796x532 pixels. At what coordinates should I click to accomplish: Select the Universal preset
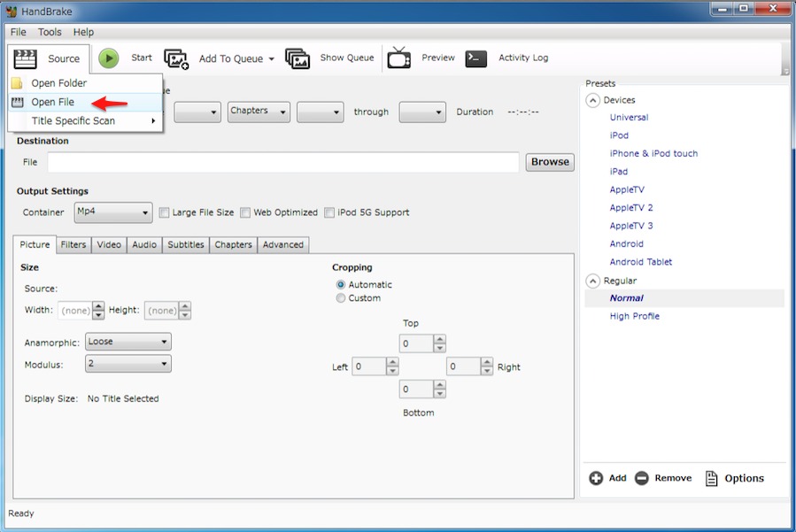pyautogui.click(x=629, y=117)
